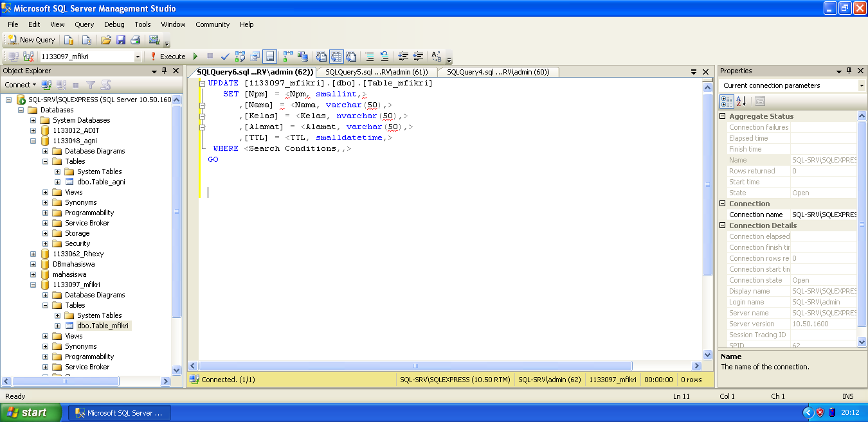Click Specify Values for Template Parameters icon
The image size is (868, 422).
437,57
